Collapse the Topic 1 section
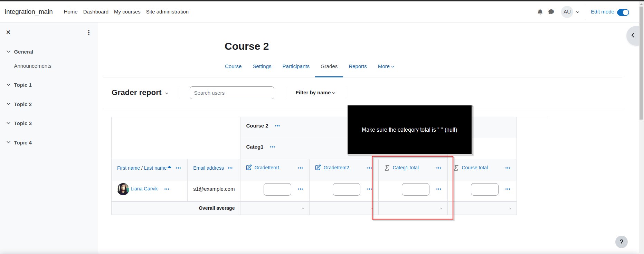This screenshot has width=644, height=254. (x=8, y=85)
